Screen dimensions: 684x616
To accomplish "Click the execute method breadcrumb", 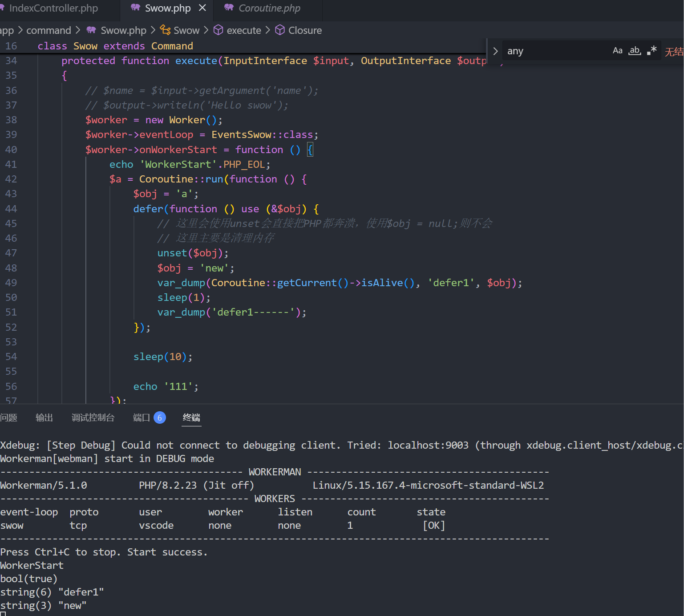I will (x=244, y=30).
